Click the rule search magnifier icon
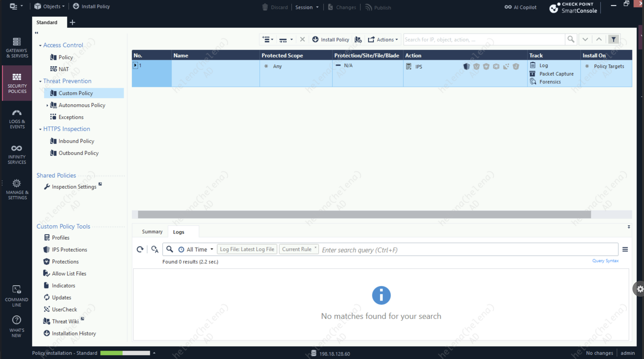This screenshot has width=644, height=359. pyautogui.click(x=571, y=39)
